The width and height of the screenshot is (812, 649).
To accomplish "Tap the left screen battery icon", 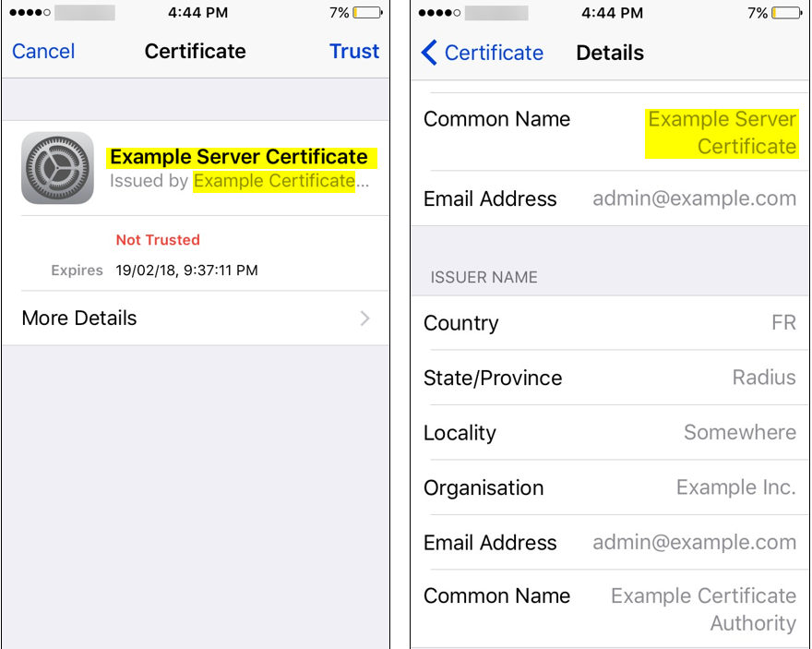I will pos(367,12).
